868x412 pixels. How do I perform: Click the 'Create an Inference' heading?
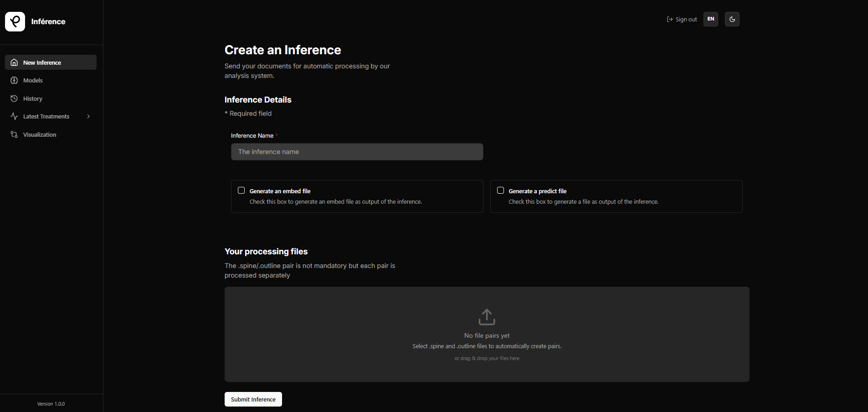tap(282, 50)
